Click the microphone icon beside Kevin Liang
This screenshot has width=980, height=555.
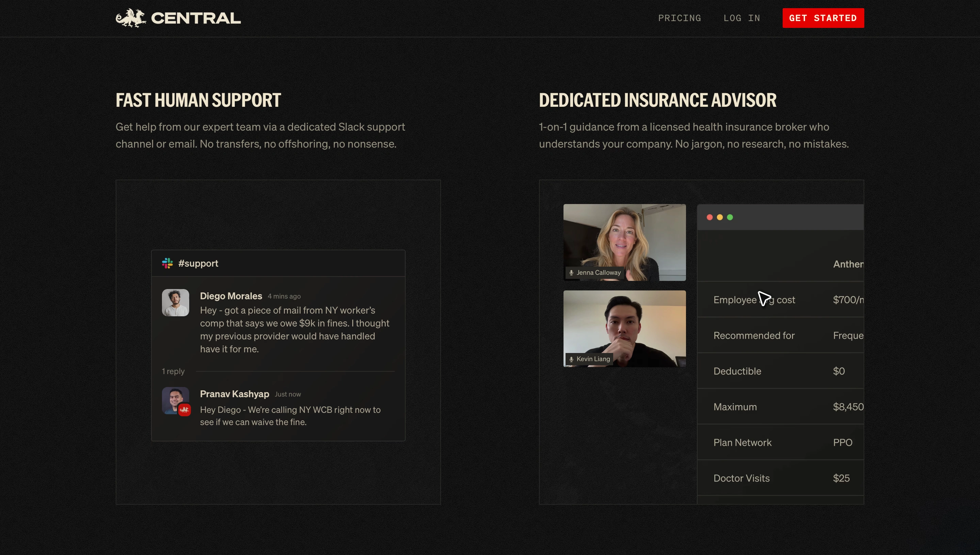pos(571,359)
